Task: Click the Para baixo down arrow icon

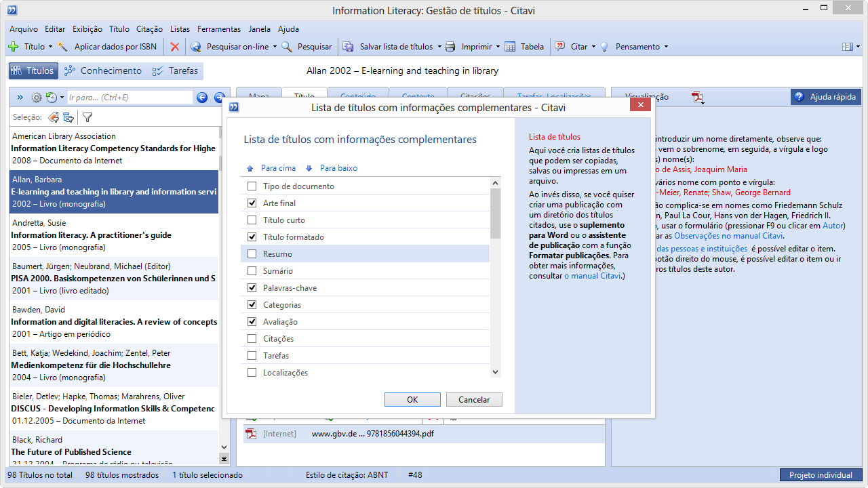Action: pyautogui.click(x=309, y=168)
